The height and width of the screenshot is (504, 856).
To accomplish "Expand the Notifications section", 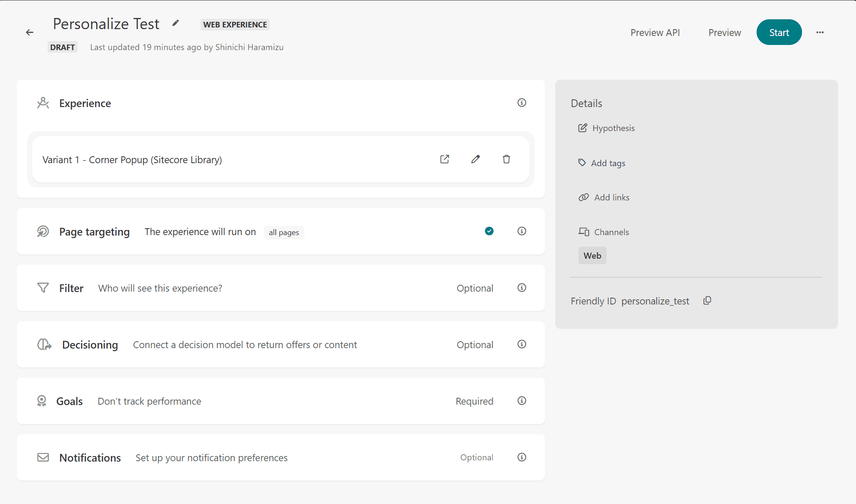I will pyautogui.click(x=90, y=458).
